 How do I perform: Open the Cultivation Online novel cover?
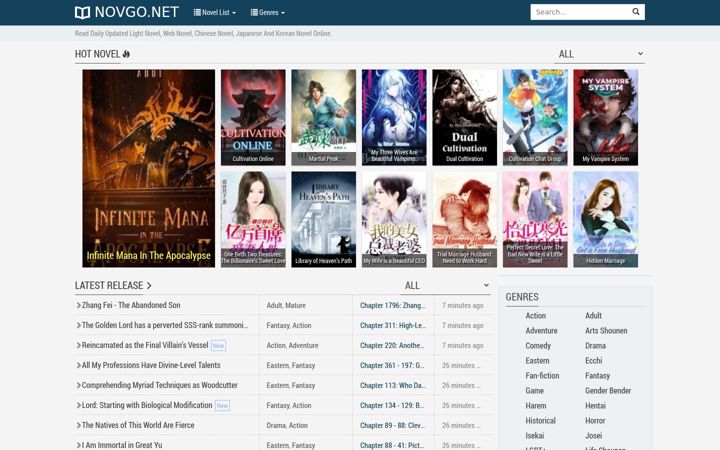253,118
